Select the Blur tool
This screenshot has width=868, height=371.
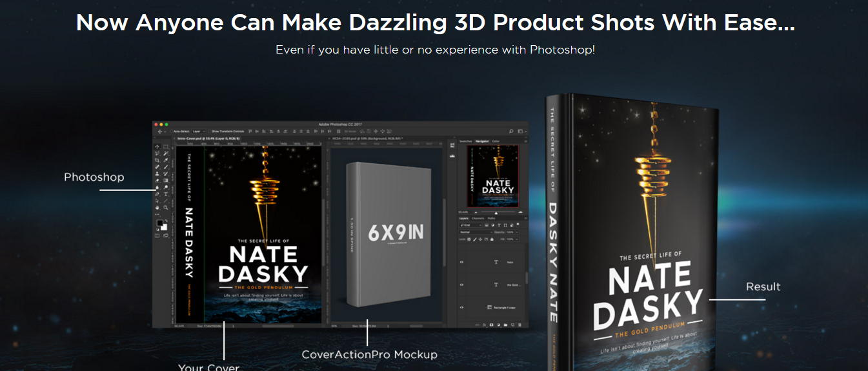[x=157, y=188]
